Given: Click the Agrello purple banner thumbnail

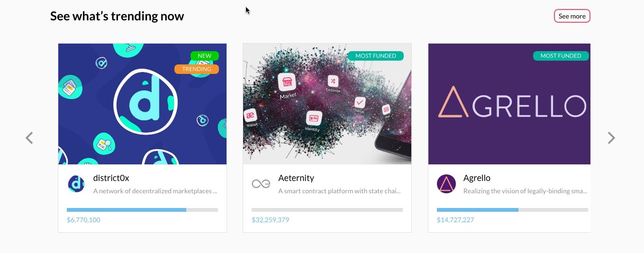Looking at the screenshot, I should click(509, 104).
